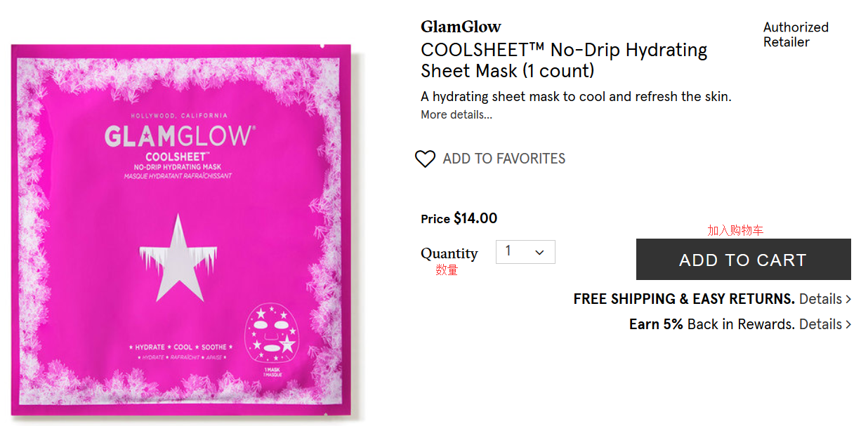Open the GlamGlow brand link

coord(461,27)
